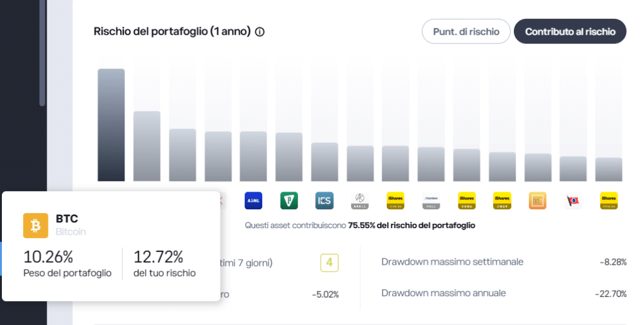
Task: Click the second tallest risk bar
Action: [147, 146]
